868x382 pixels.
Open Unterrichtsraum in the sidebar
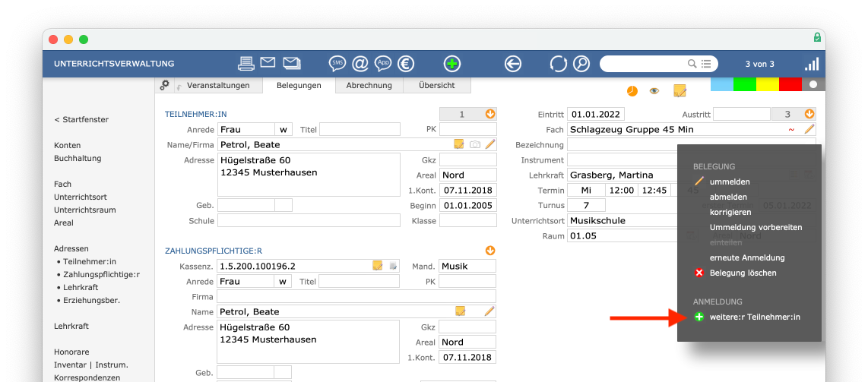tap(84, 210)
